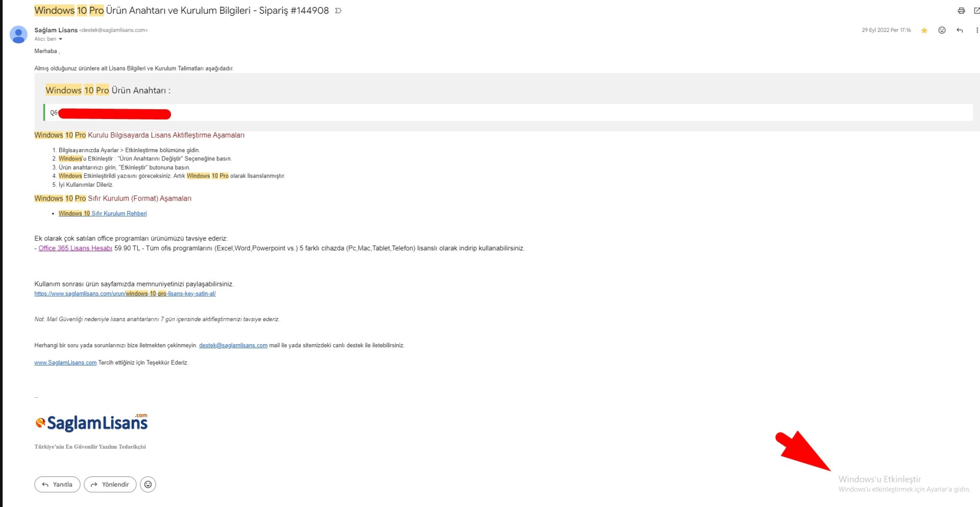Click the sender address '<destek@saglamlisans.com>'
Screen dimensions: 980x507
[x=113, y=30]
